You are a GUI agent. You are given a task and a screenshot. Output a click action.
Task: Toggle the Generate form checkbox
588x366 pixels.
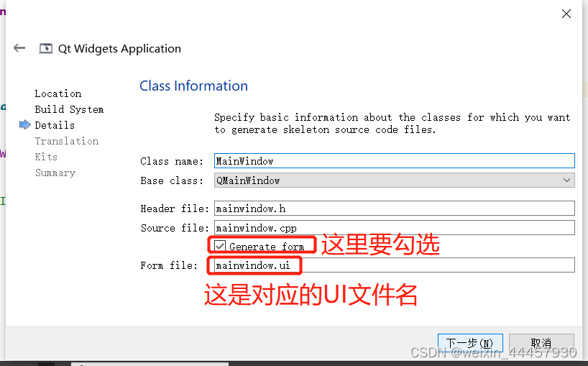[x=221, y=246]
